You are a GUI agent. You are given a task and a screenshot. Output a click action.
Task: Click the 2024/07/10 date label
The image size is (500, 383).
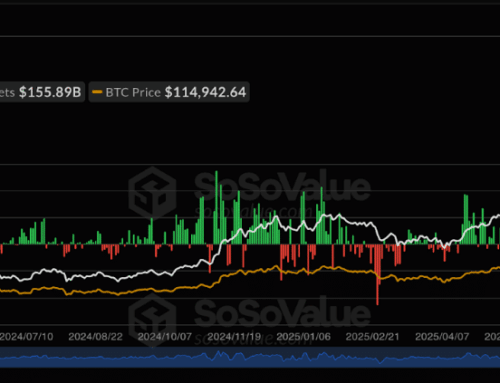[27, 337]
